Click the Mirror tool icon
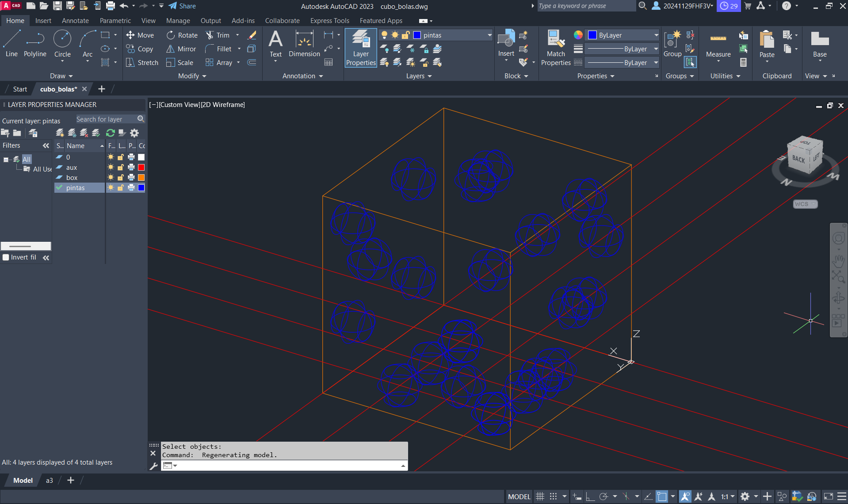 click(171, 49)
